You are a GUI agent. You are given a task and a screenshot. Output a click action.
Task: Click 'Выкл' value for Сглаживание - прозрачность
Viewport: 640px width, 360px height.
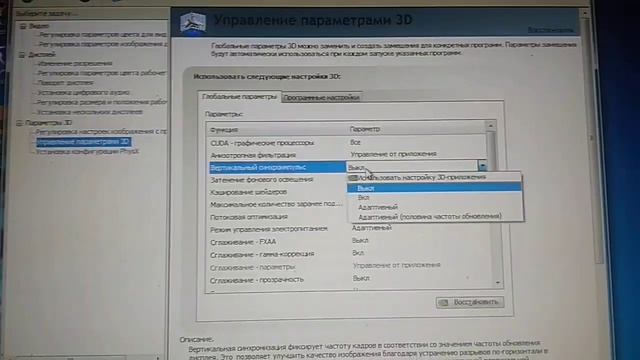361,278
